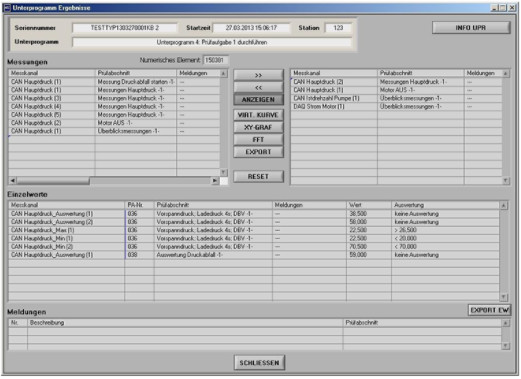Click Beschreibung header in Meldungen table
The height and width of the screenshot is (379, 521).
(x=185, y=323)
